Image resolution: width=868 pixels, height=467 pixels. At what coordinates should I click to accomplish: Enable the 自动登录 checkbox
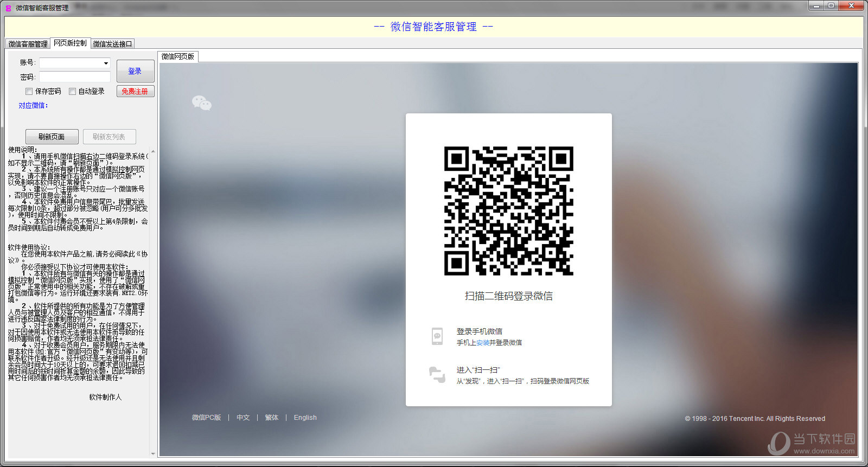(x=73, y=92)
